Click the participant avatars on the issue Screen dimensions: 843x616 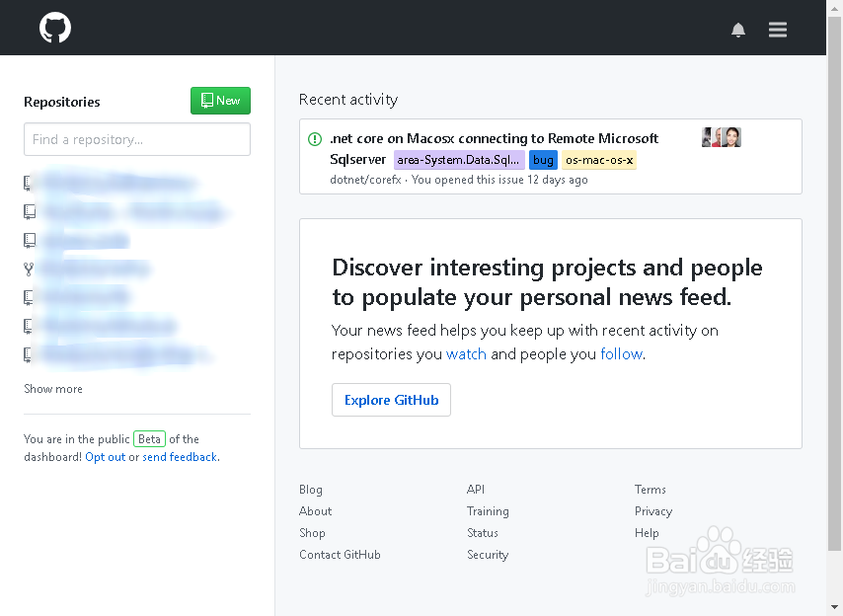722,137
